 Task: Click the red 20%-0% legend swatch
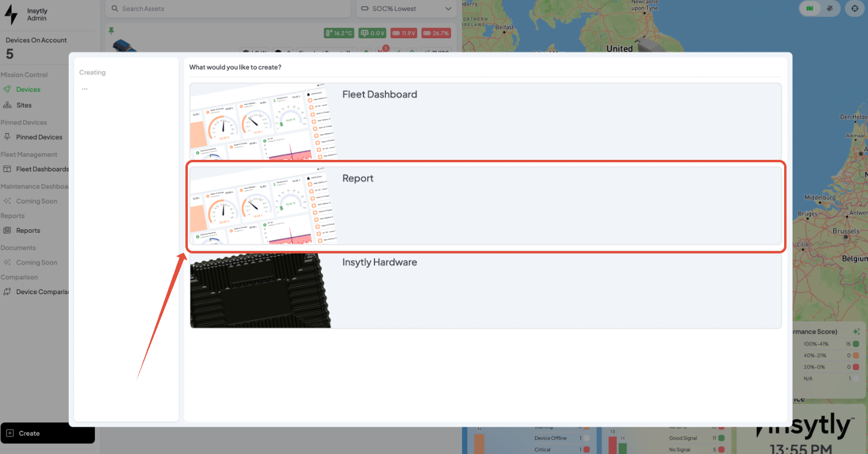[x=856, y=367]
